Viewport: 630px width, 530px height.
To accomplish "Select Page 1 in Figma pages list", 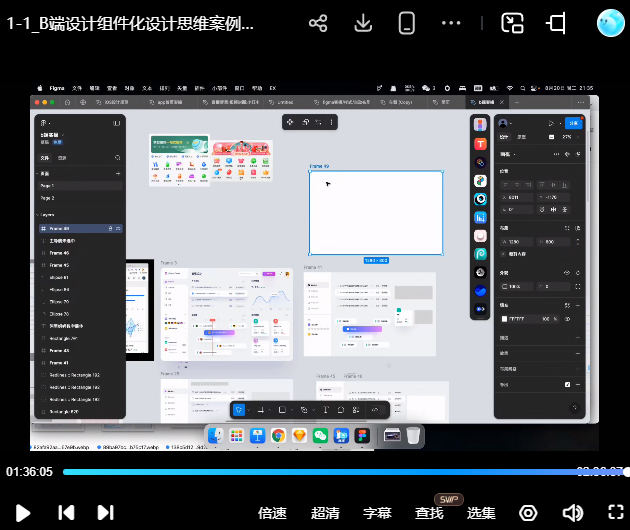I will coord(48,186).
